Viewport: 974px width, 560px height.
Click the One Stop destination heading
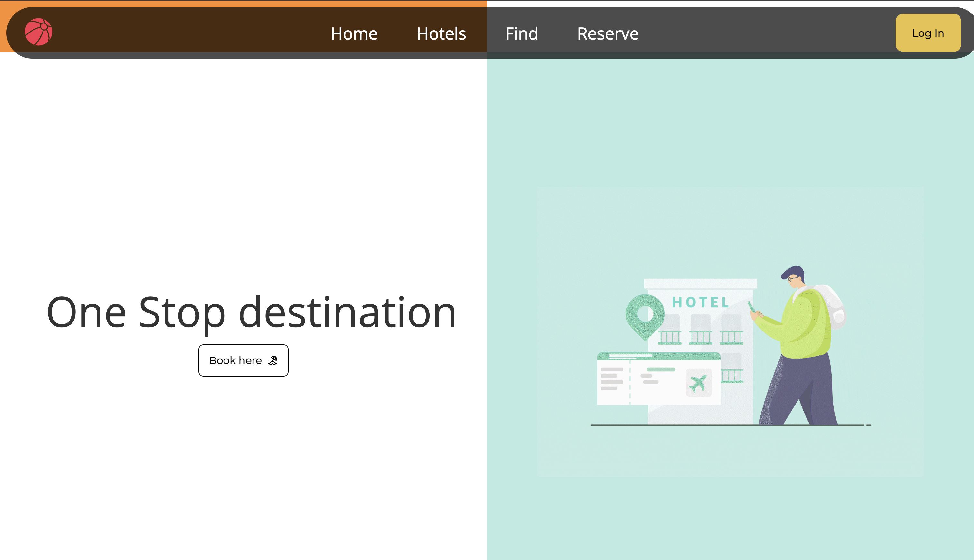(251, 313)
